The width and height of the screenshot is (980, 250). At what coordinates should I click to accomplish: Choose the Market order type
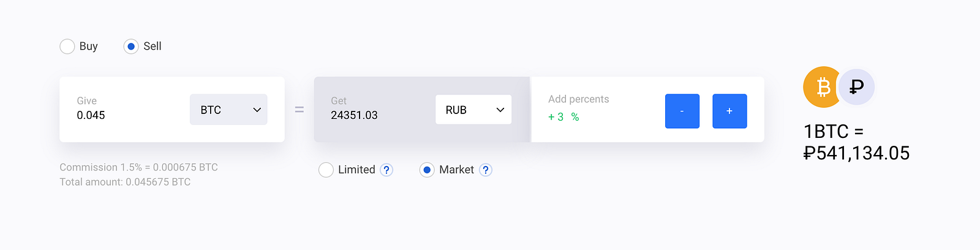pyautogui.click(x=427, y=170)
